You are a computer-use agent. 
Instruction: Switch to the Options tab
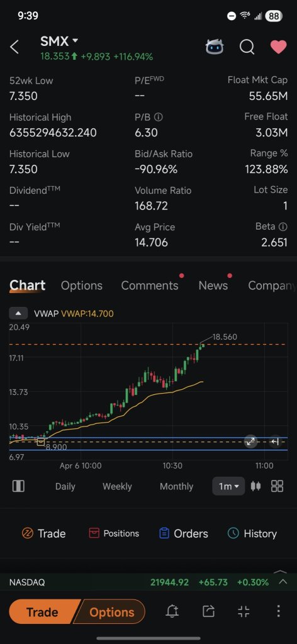tap(81, 286)
